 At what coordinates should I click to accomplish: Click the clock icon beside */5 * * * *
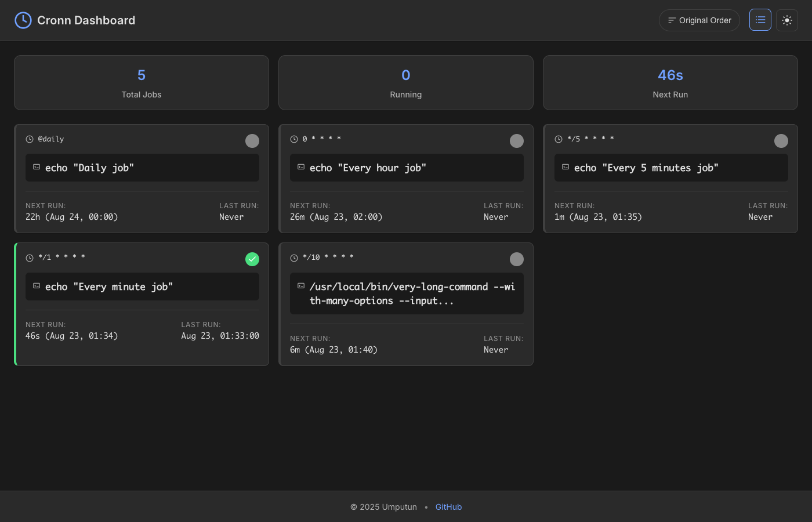click(559, 139)
